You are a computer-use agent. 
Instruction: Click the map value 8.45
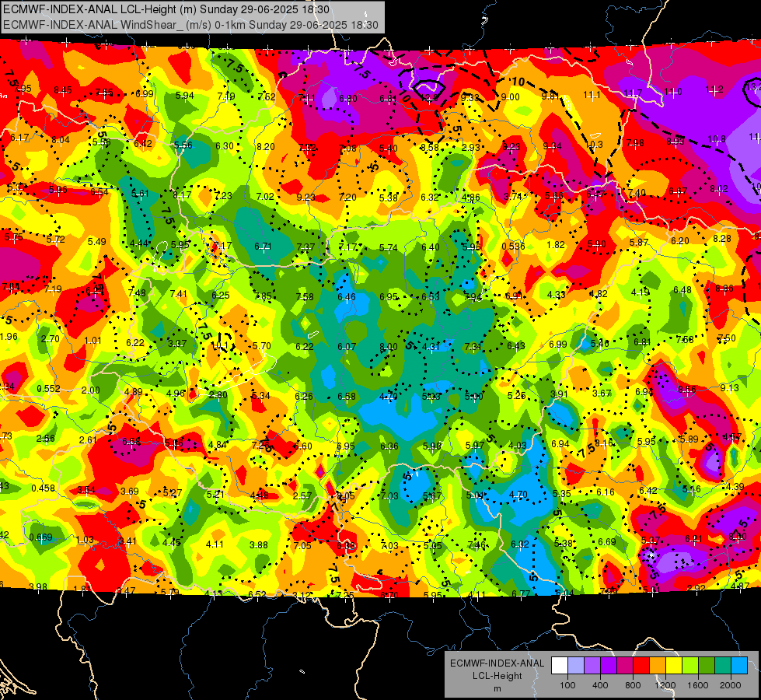click(x=63, y=90)
